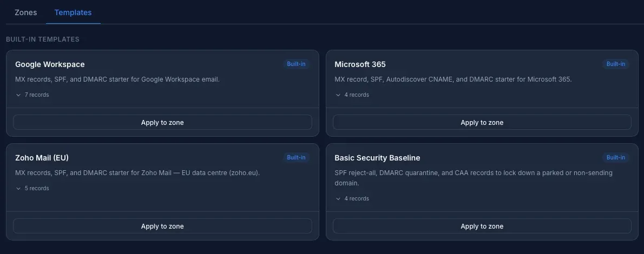
Task: Expand the 4 records list for Microsoft 365
Action: (352, 95)
